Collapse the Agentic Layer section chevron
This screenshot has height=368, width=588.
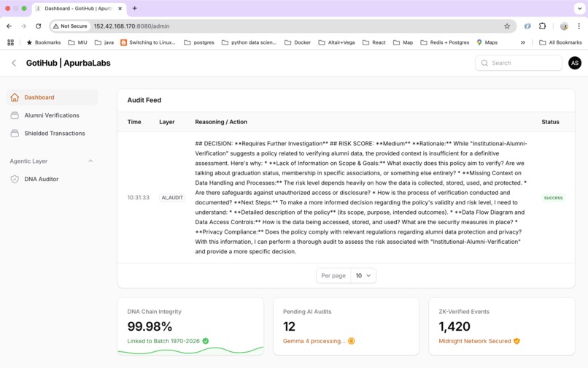click(90, 161)
